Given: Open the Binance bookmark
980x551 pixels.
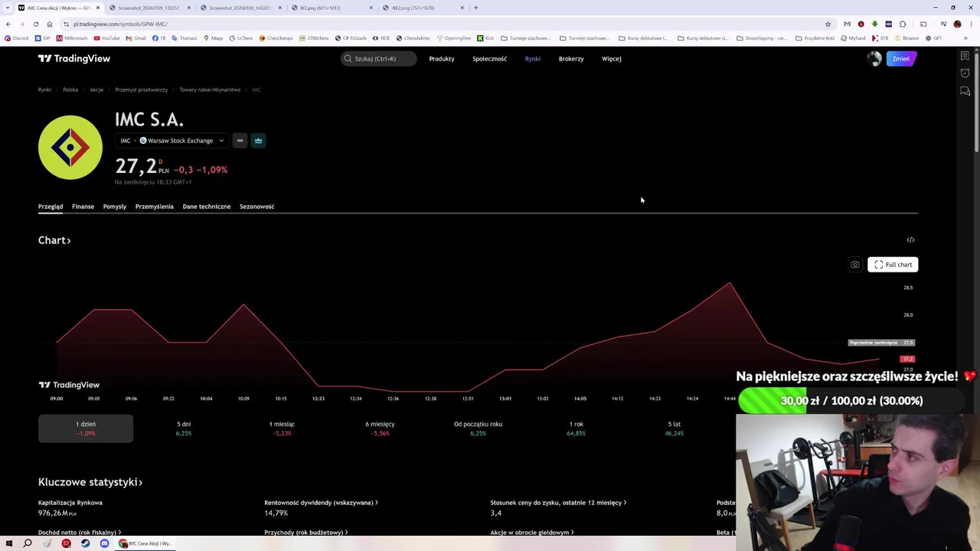Looking at the screenshot, I should [906, 37].
